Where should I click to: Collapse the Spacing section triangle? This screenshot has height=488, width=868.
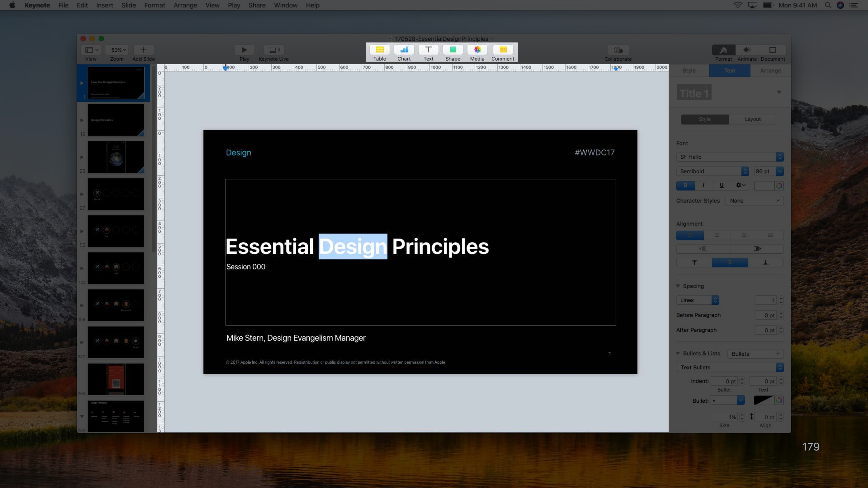click(x=678, y=286)
